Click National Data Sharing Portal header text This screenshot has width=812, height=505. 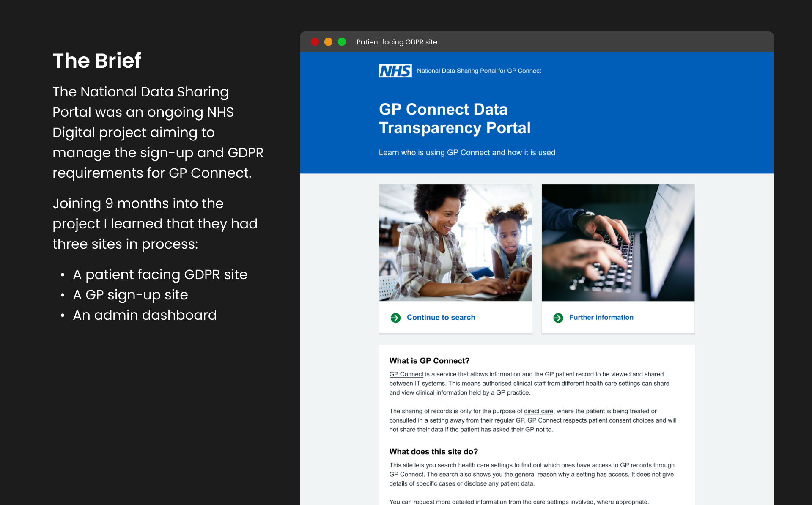pyautogui.click(x=479, y=71)
